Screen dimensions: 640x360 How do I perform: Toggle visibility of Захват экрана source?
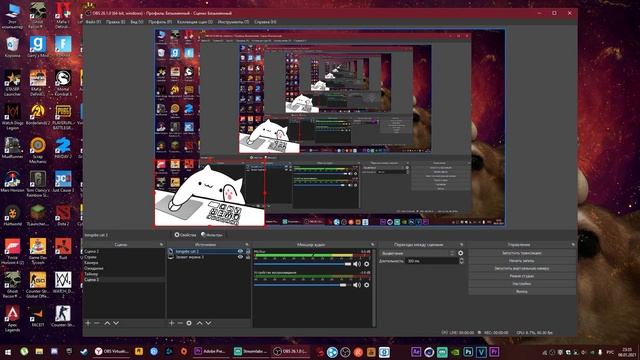tap(240, 257)
